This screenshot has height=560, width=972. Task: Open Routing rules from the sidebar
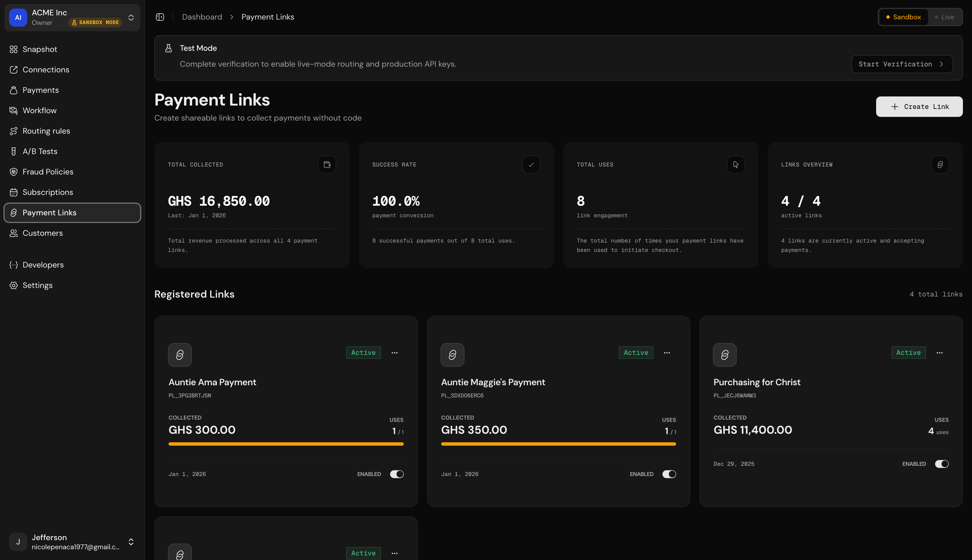click(46, 131)
